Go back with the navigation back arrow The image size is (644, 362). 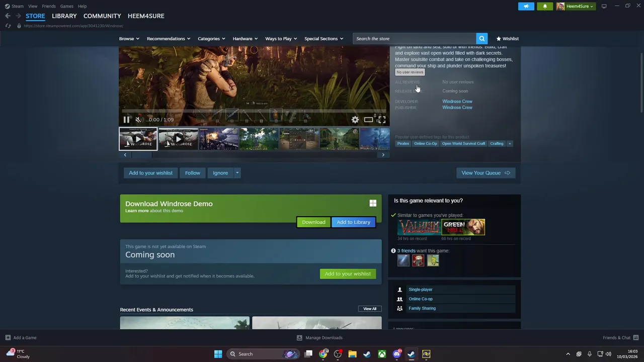pos(8,16)
